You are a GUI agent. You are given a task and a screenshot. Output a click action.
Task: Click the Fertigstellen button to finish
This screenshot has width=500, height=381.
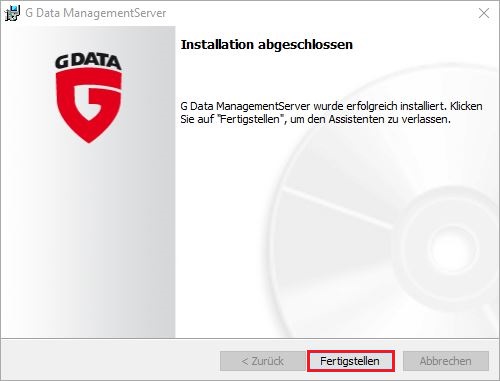(x=351, y=361)
